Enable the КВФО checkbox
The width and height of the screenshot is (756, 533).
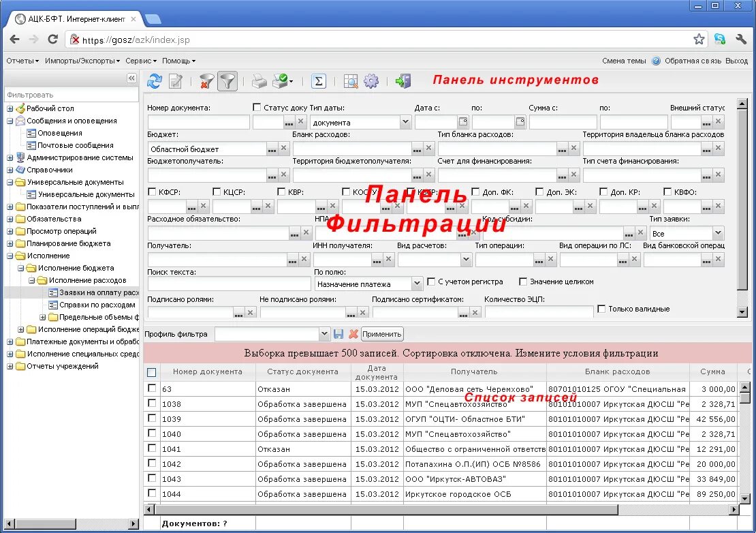pyautogui.click(x=667, y=192)
